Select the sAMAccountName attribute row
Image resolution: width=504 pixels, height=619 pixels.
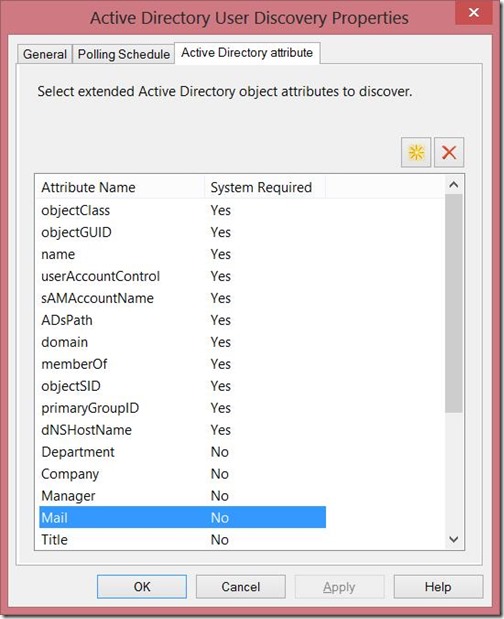(x=182, y=298)
